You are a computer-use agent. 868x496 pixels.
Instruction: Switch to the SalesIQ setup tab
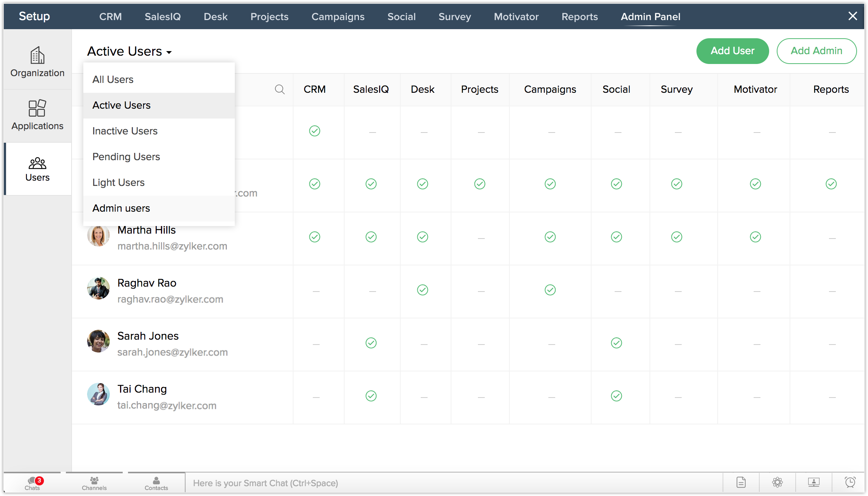162,17
